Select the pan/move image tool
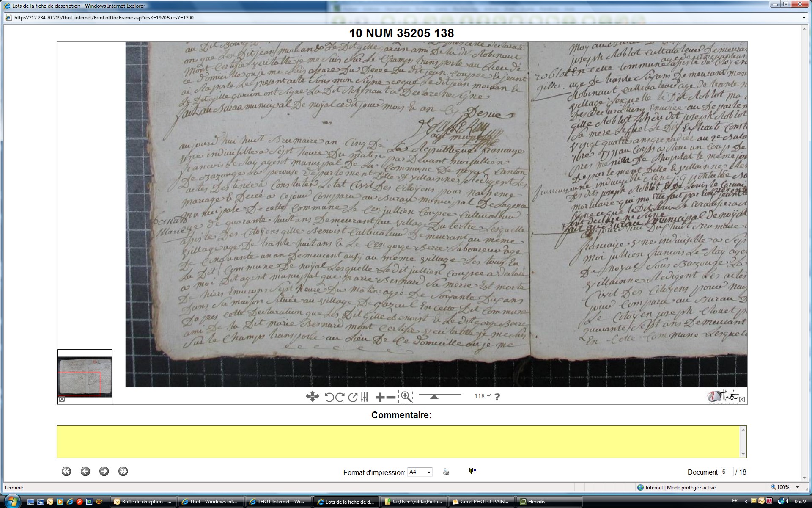This screenshot has width=812, height=508. 312,397
